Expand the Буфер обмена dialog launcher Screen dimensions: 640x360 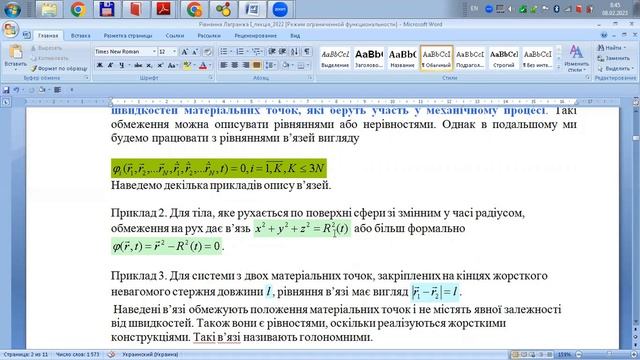[87, 78]
